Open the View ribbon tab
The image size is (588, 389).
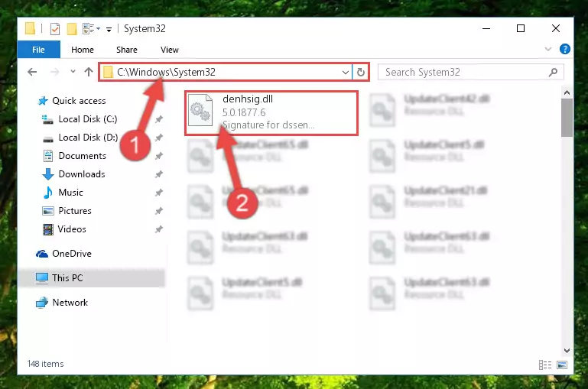click(x=170, y=50)
